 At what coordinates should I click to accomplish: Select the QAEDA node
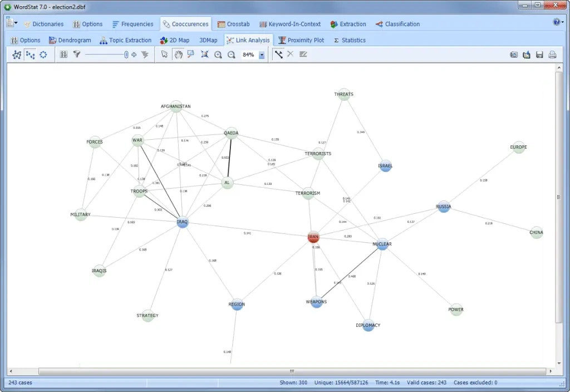click(x=231, y=133)
